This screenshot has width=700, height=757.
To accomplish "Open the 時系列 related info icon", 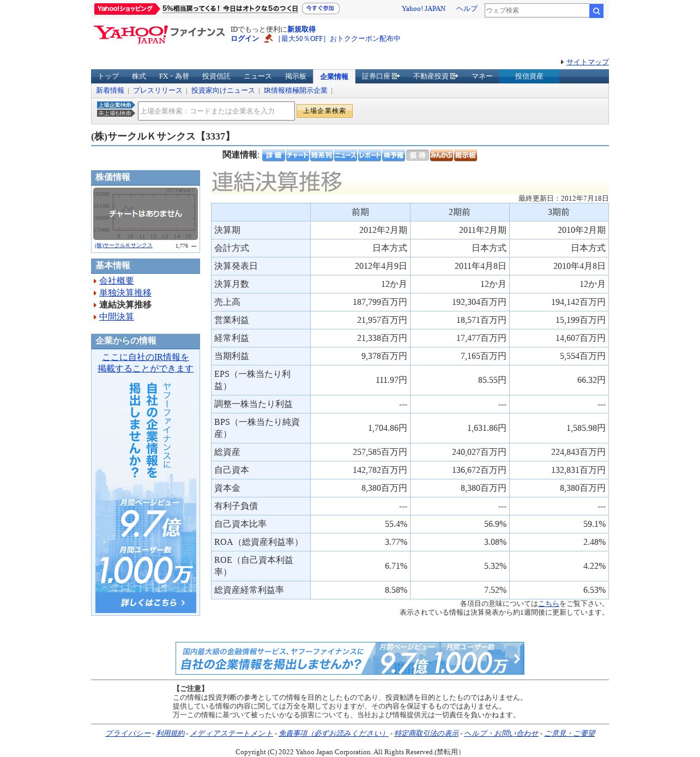I will (321, 155).
